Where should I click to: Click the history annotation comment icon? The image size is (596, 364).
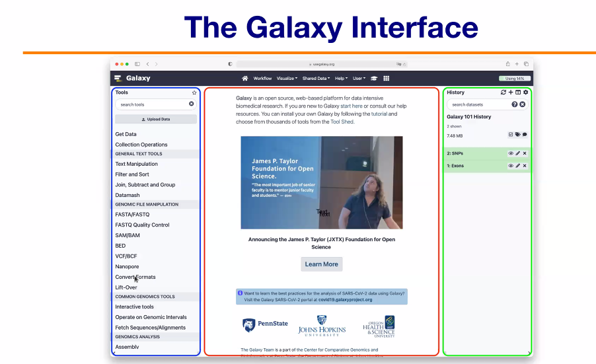coord(525,135)
